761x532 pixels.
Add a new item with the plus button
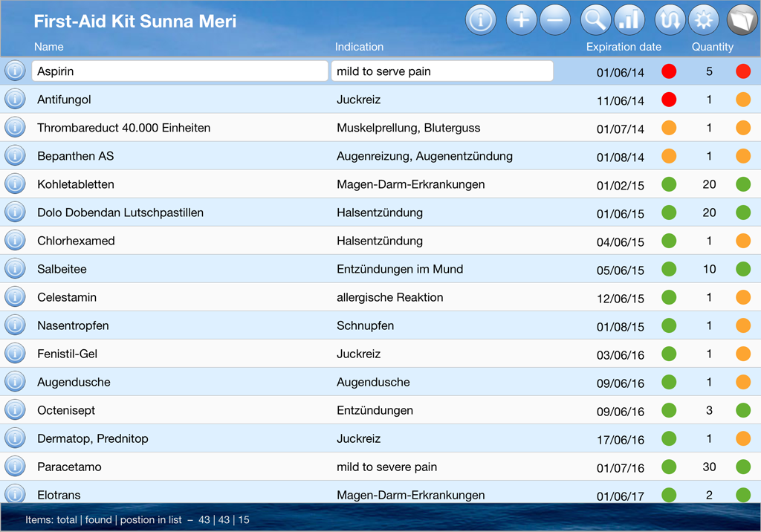(521, 20)
